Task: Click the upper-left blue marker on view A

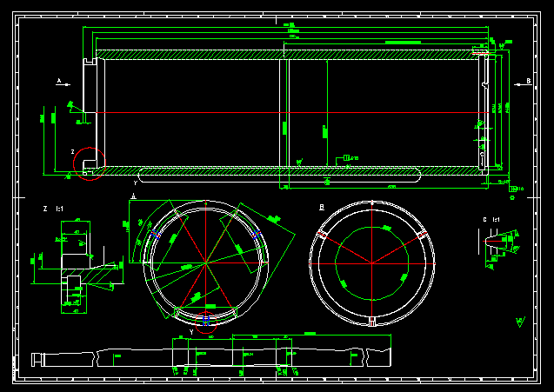Action: [157, 235]
